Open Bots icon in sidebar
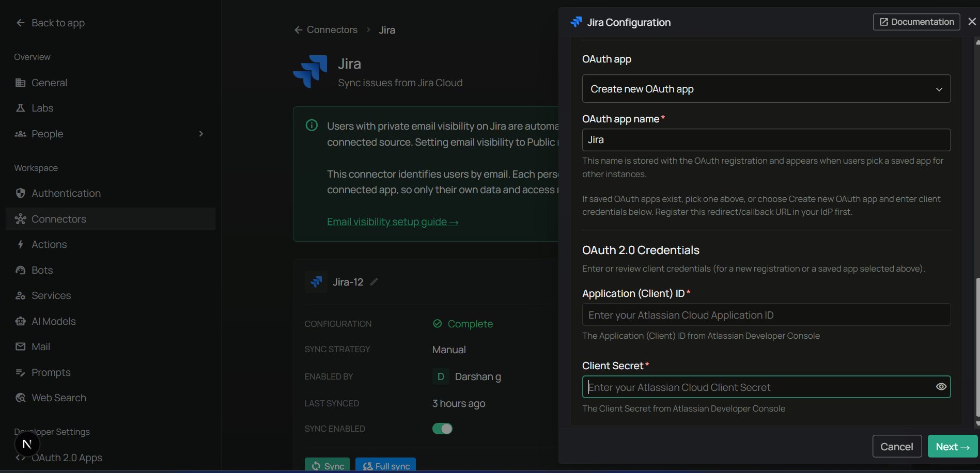This screenshot has height=473, width=980. click(x=20, y=270)
